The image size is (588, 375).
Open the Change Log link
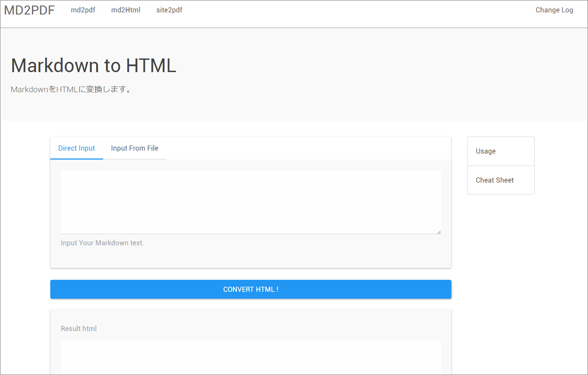[554, 10]
